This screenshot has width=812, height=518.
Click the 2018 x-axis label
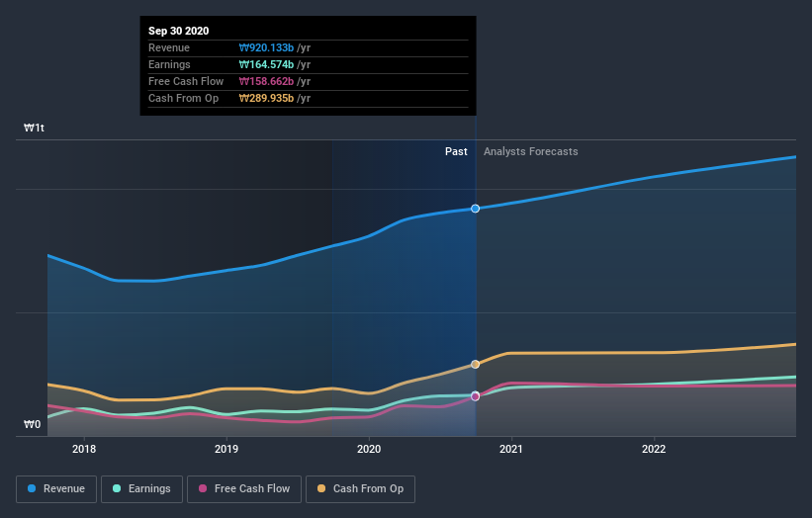84,449
